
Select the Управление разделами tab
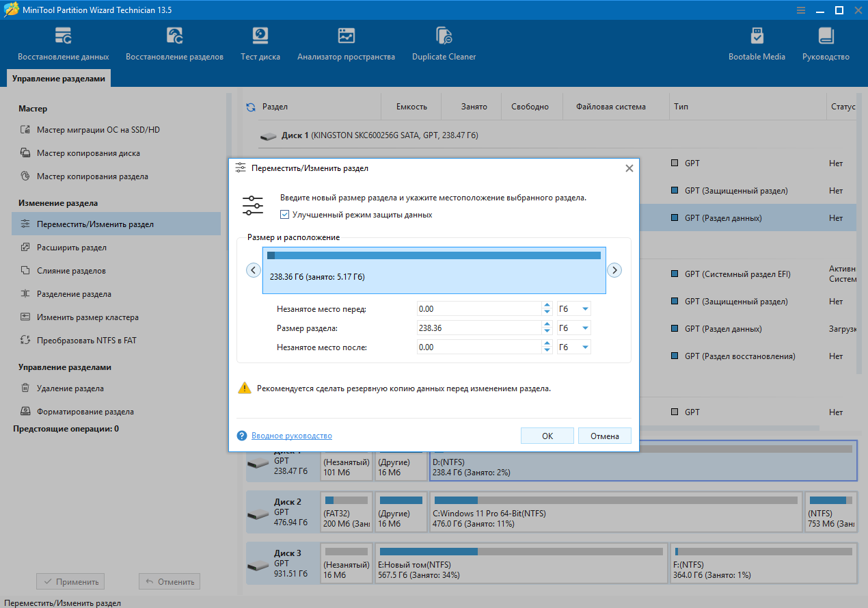click(x=59, y=79)
